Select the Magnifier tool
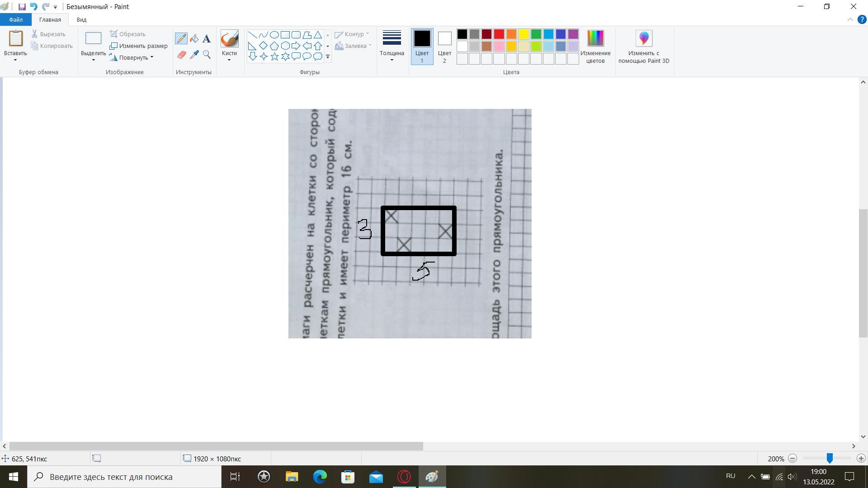 [207, 55]
